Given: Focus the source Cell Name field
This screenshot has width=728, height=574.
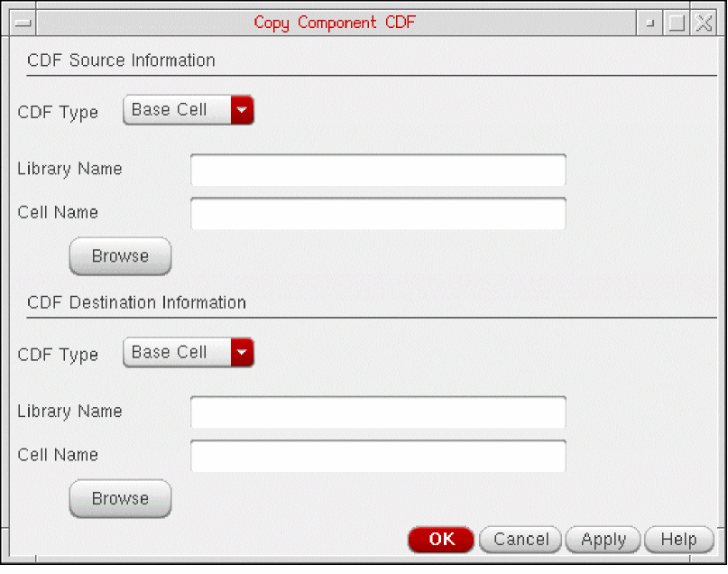Looking at the screenshot, I should (378, 213).
